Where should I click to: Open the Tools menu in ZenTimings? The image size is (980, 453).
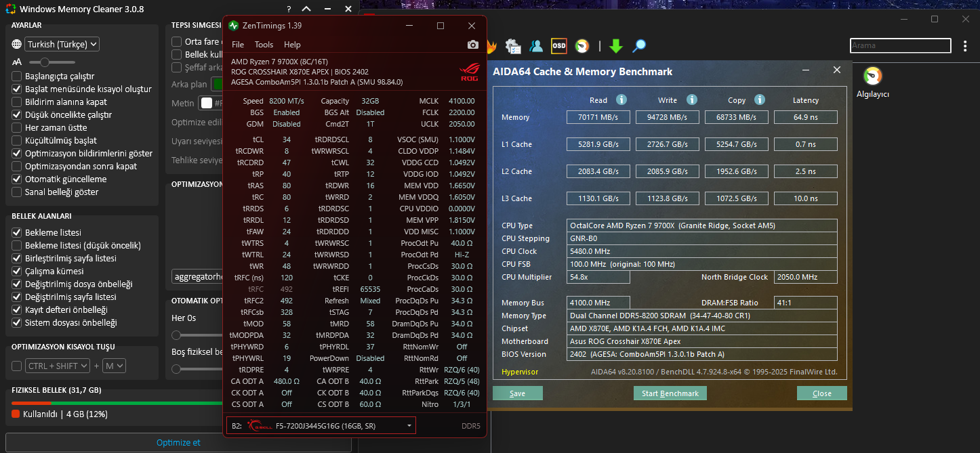(x=264, y=45)
